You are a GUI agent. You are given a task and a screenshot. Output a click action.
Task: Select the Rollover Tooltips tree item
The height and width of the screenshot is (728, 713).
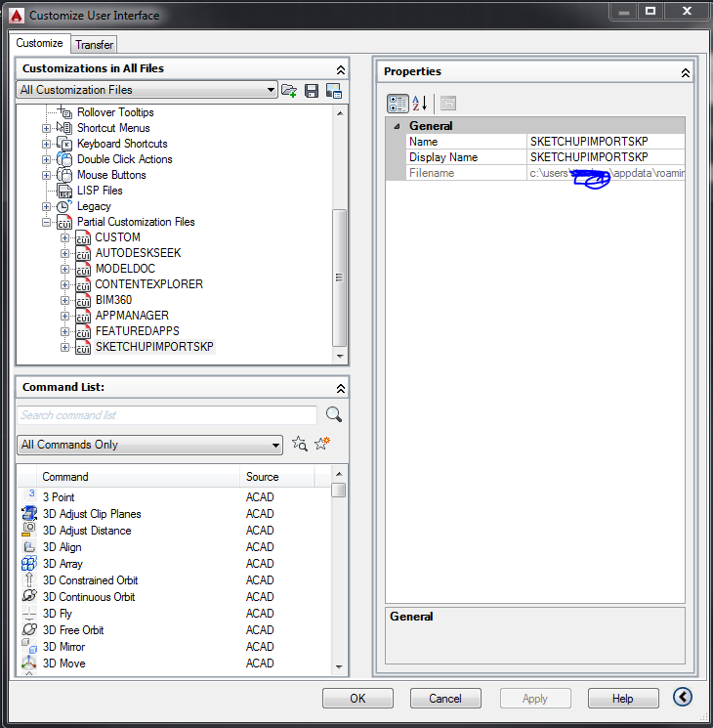pos(115,112)
